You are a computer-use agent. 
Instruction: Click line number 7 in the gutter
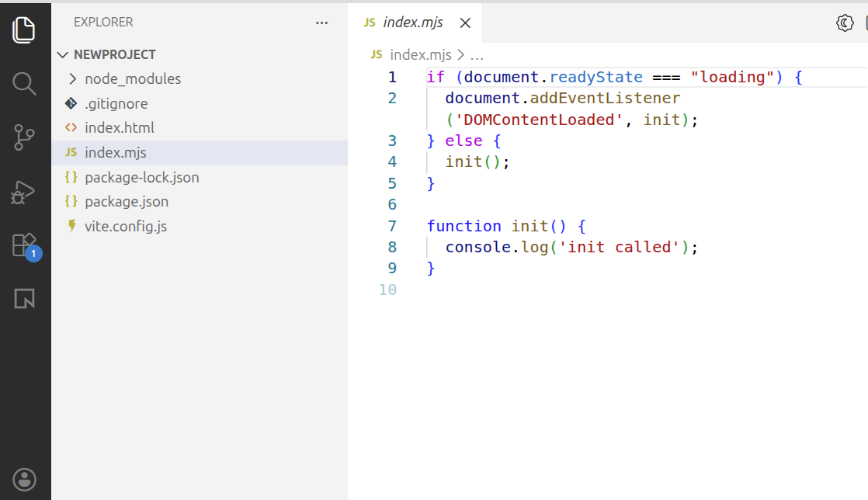[x=392, y=226]
